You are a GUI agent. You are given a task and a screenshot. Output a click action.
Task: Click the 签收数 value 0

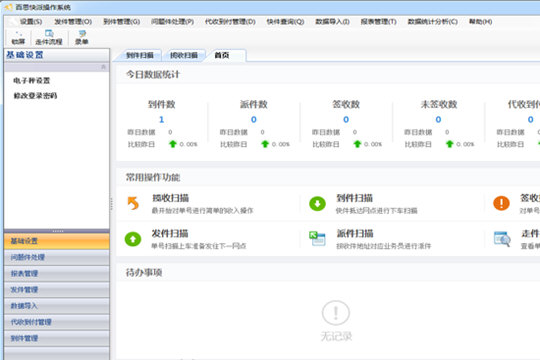[x=346, y=120]
